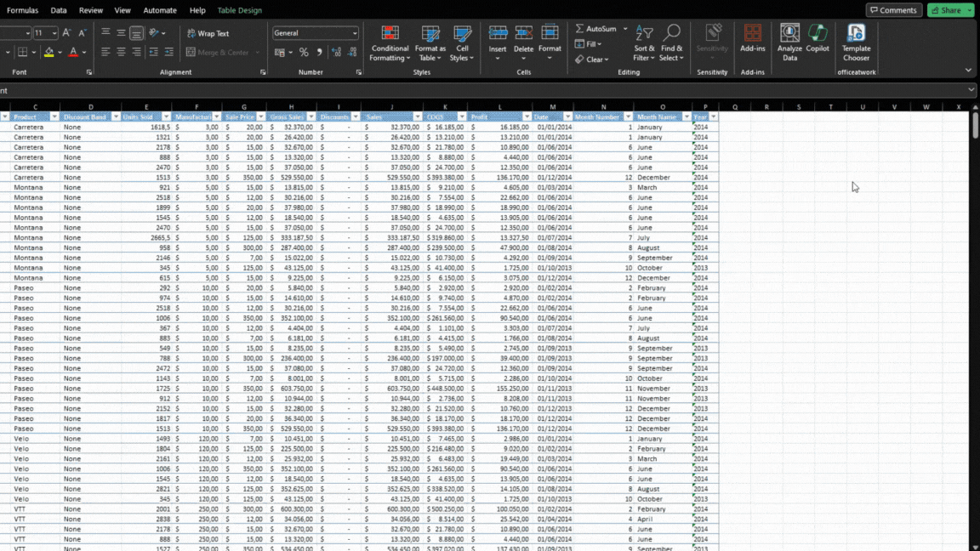Screen dimensions: 980x551
Task: Toggle center horizontal text alignment
Action: (x=121, y=53)
